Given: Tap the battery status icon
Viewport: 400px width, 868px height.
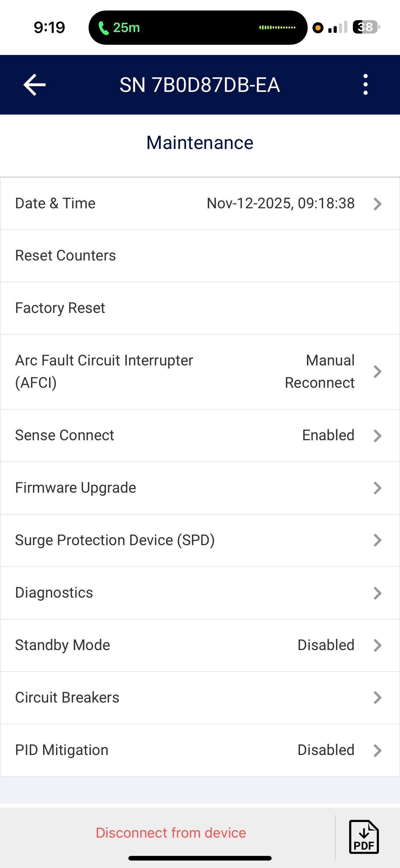Looking at the screenshot, I should [x=366, y=27].
